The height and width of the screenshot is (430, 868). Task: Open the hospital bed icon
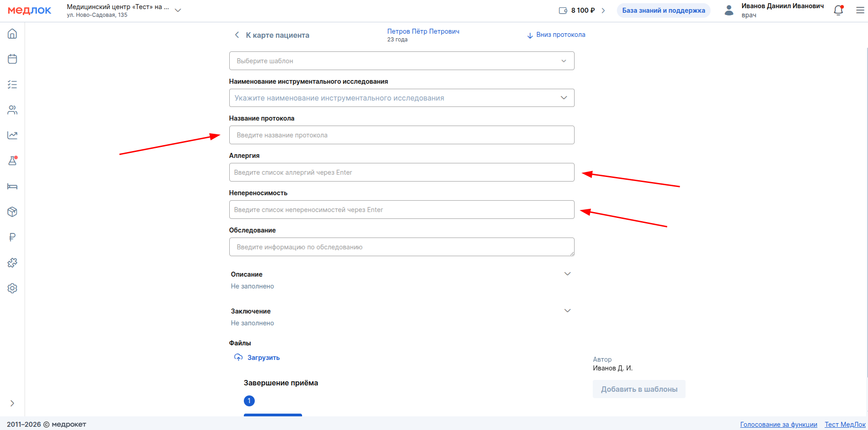click(x=12, y=187)
